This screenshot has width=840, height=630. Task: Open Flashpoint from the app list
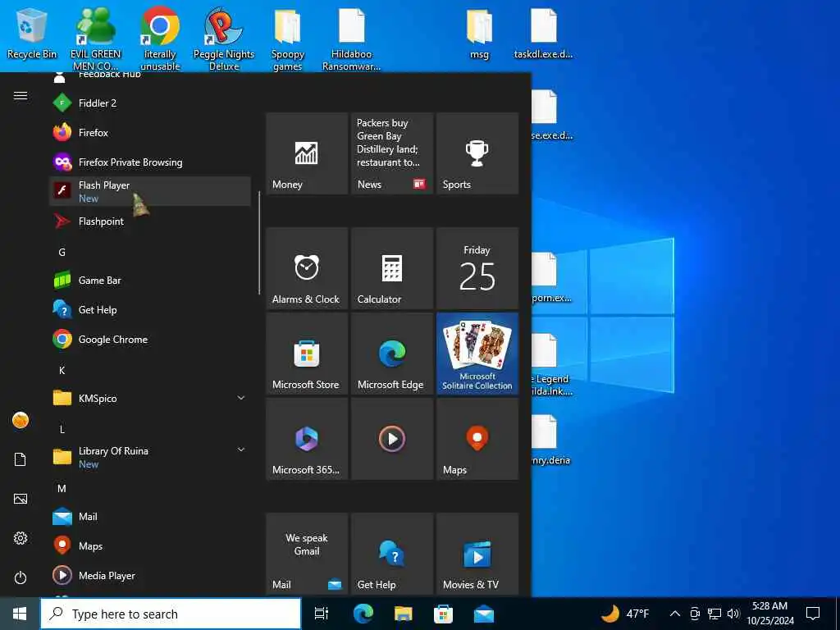pyautogui.click(x=149, y=221)
